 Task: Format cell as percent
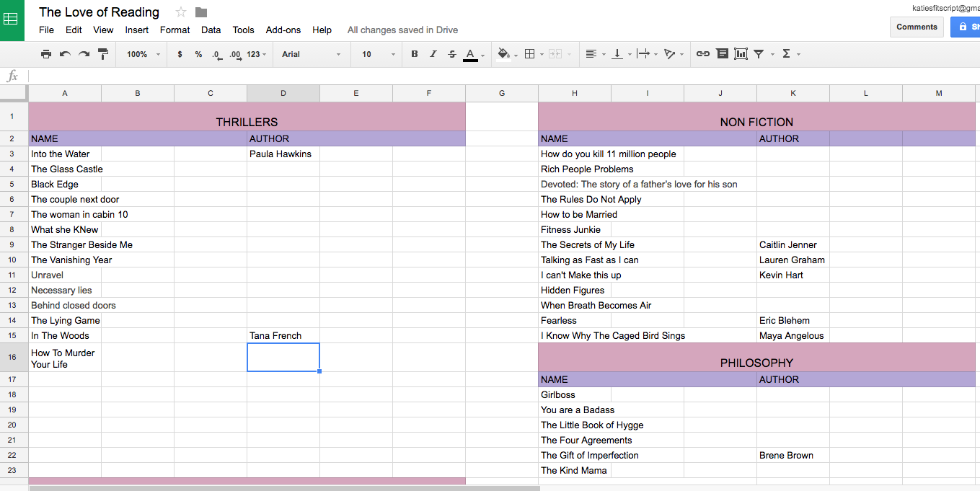click(x=198, y=54)
